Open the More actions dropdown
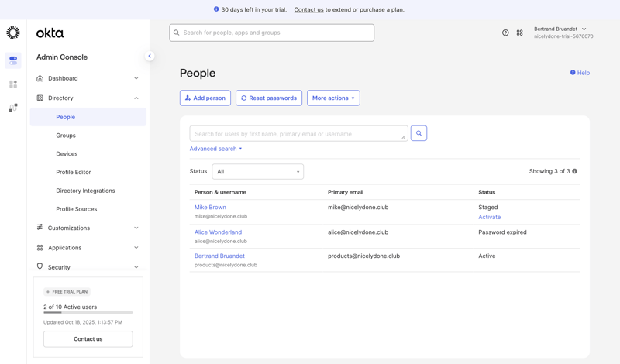Image resolution: width=620 pixels, height=364 pixels. pyautogui.click(x=333, y=98)
